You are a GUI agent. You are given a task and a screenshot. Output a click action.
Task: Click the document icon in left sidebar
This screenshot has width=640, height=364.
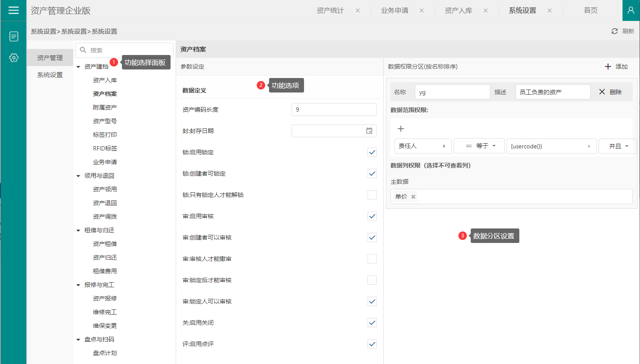(14, 37)
